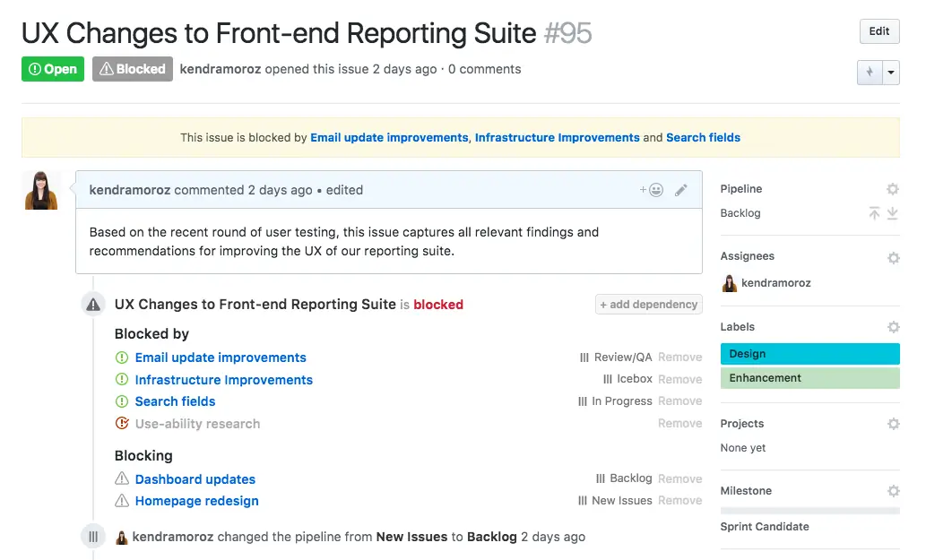This screenshot has height=560, width=926.
Task: Click the Design label swatch
Action: [x=809, y=354]
